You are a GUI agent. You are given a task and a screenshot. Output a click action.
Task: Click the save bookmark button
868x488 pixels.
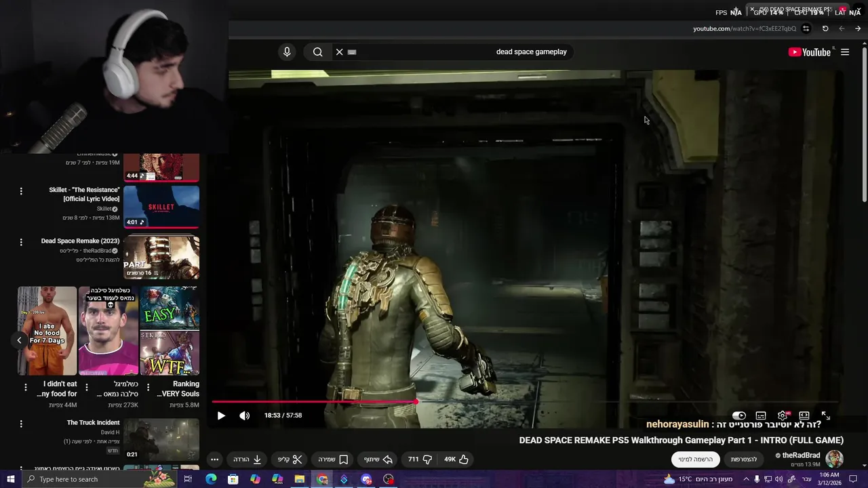333,460
